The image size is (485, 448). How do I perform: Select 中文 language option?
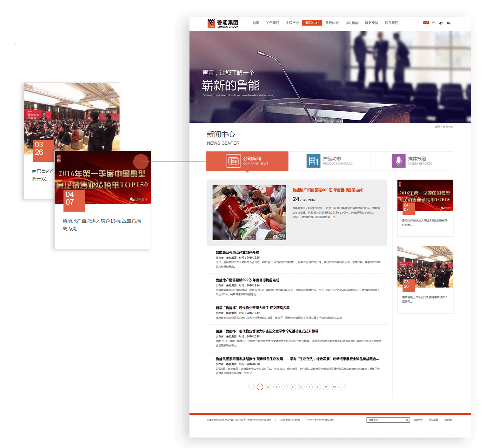point(426,23)
